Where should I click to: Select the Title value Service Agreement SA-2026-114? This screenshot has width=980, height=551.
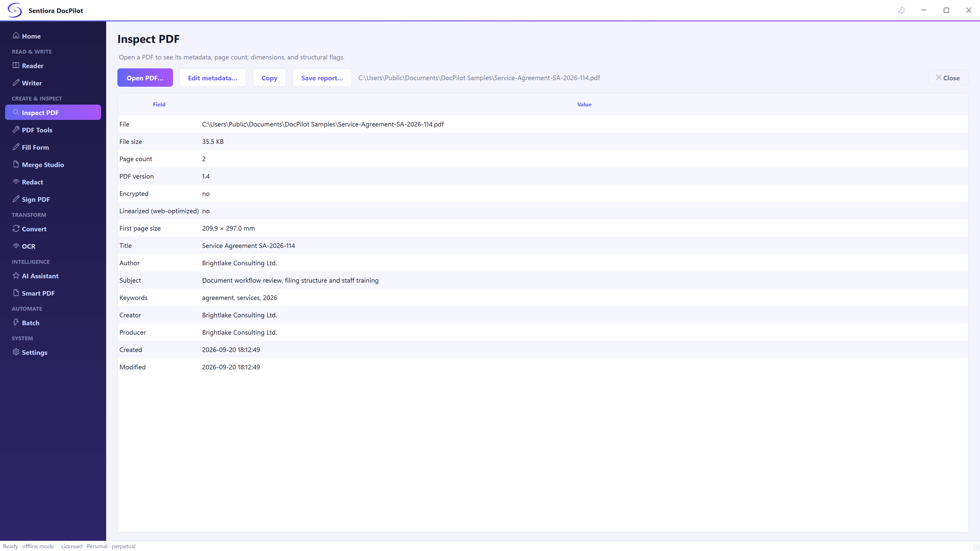tap(248, 246)
